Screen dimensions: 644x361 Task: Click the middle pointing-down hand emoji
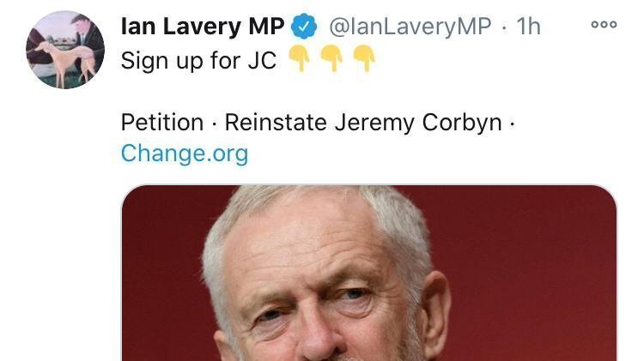point(331,60)
